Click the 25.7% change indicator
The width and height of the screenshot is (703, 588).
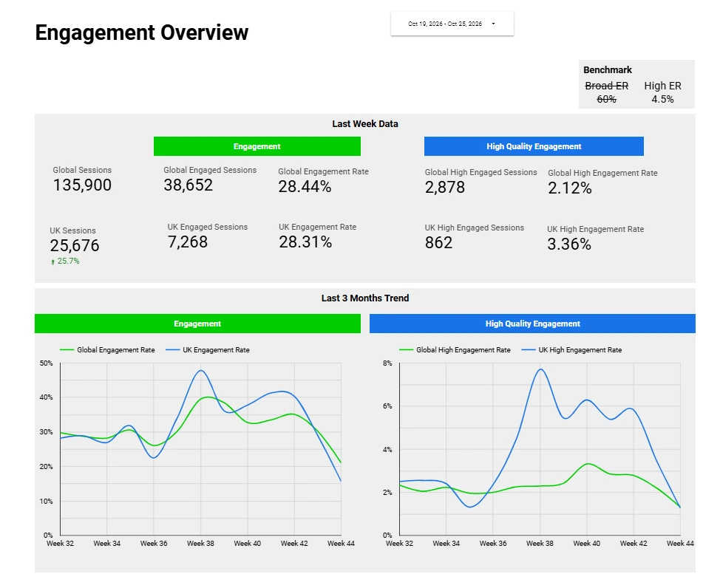click(x=68, y=261)
